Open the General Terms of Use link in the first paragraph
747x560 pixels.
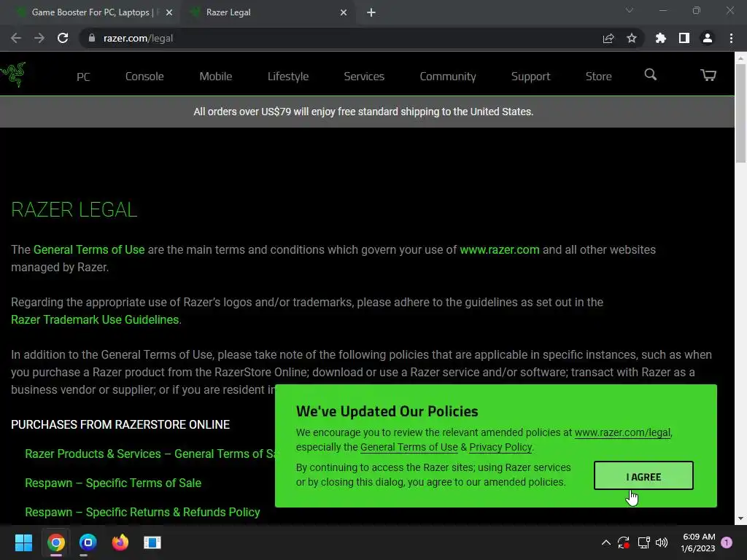pyautogui.click(x=89, y=249)
